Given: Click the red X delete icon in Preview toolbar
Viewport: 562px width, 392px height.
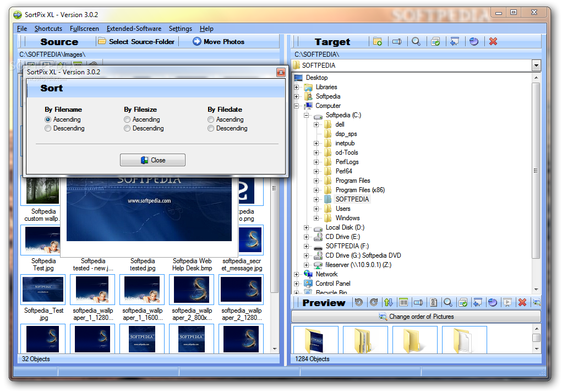Looking at the screenshot, I should point(522,302).
